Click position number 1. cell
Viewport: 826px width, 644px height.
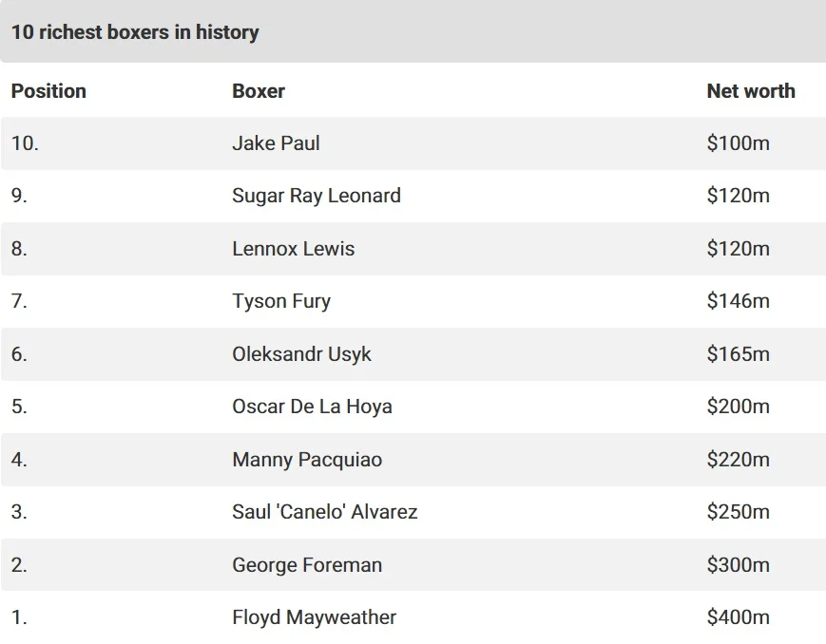(19, 617)
